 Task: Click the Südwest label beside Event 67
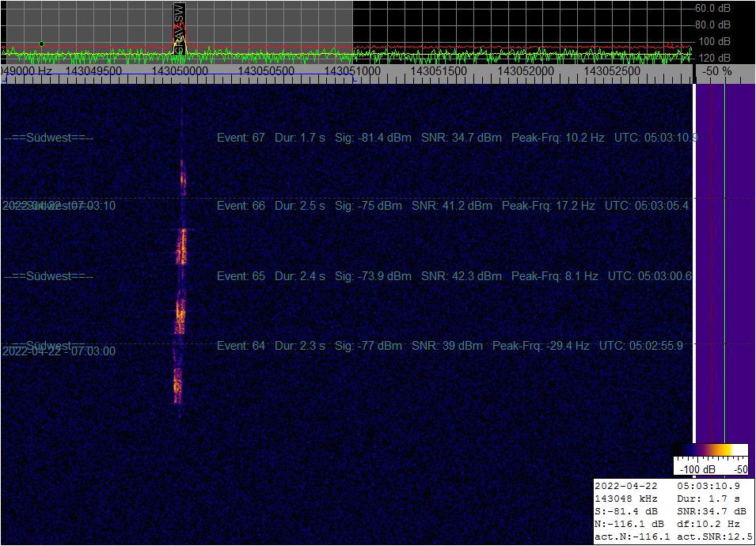tap(49, 138)
